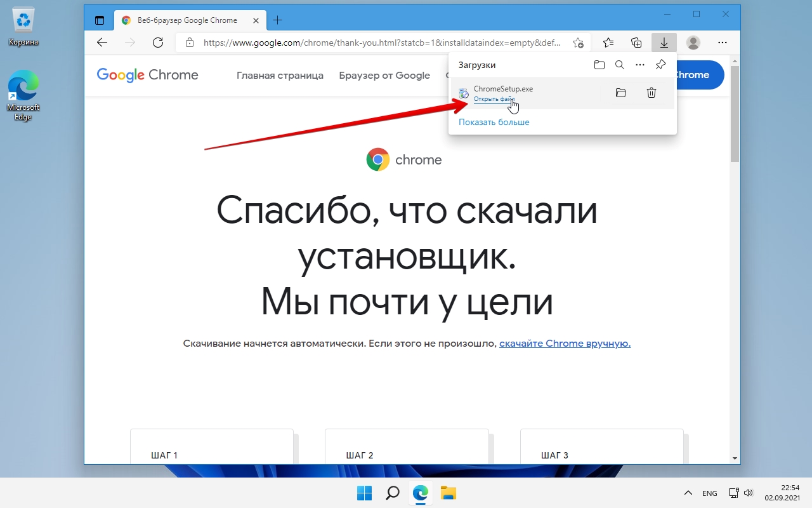Expand the hidden tray icons chevron
This screenshot has height=508, width=812.
click(688, 493)
